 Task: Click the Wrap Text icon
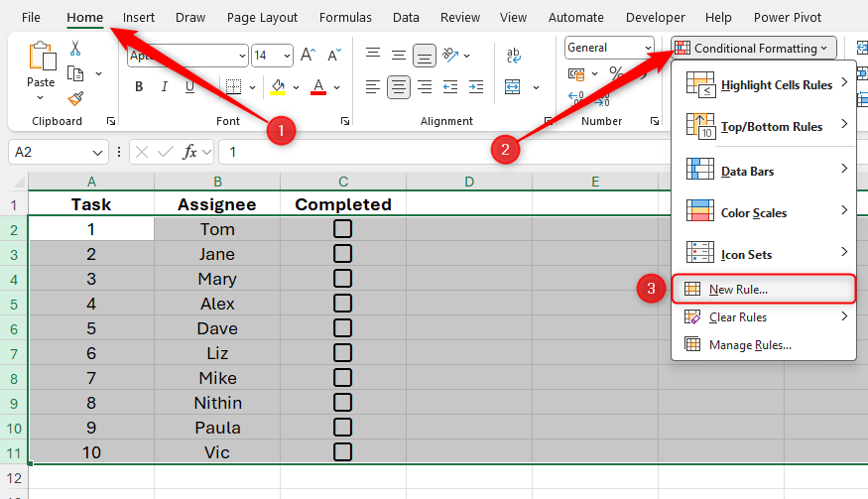(515, 57)
